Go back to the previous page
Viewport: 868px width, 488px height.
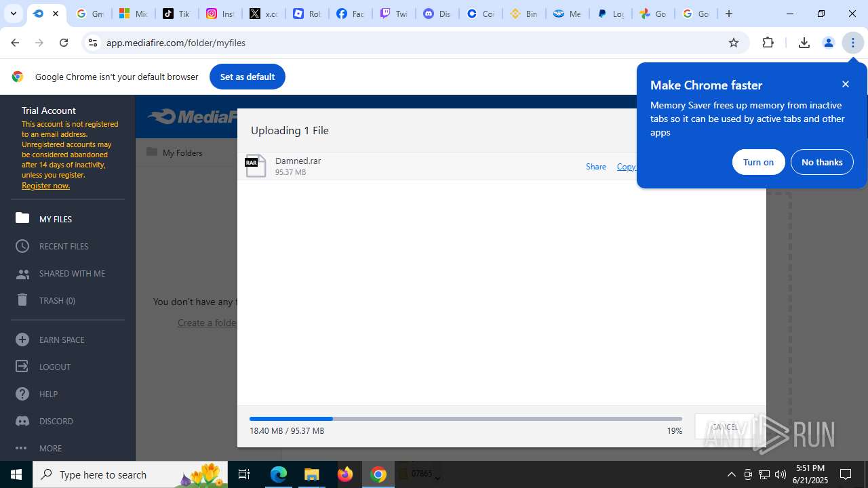pos(15,43)
